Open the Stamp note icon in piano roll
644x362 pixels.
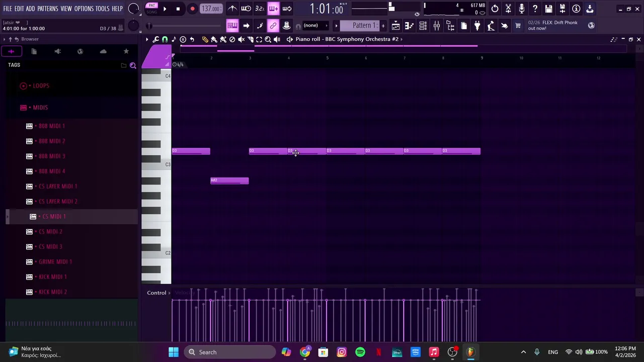pos(174,39)
